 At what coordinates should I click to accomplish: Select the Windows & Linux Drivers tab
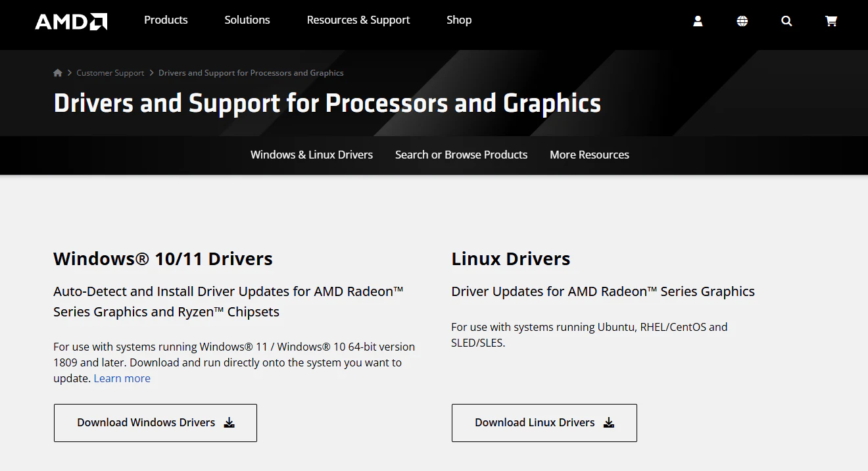pos(312,155)
